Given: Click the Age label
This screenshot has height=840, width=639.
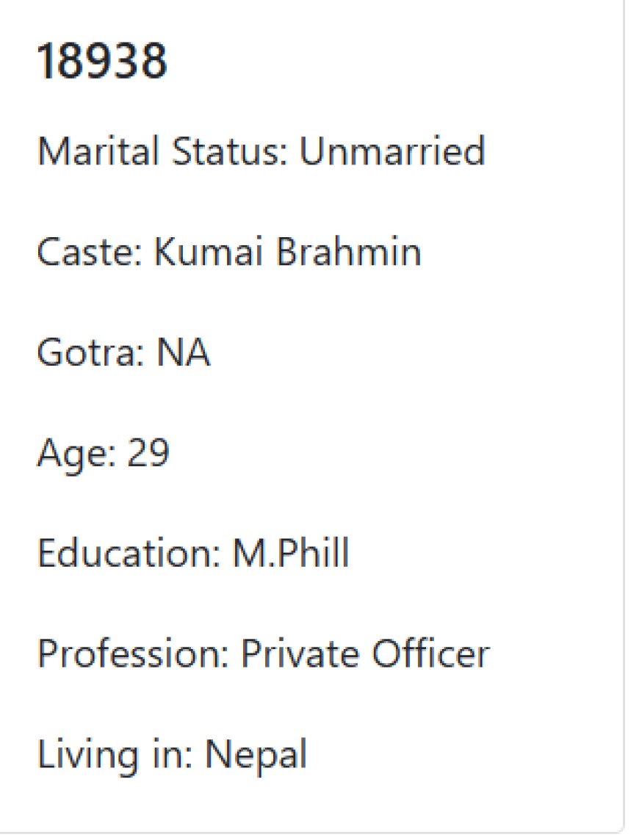Looking at the screenshot, I should click(x=76, y=455).
